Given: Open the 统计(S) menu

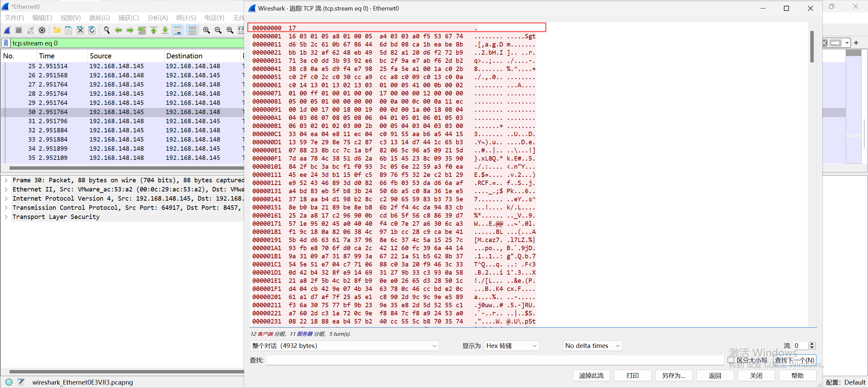Looking at the screenshot, I should [186, 18].
